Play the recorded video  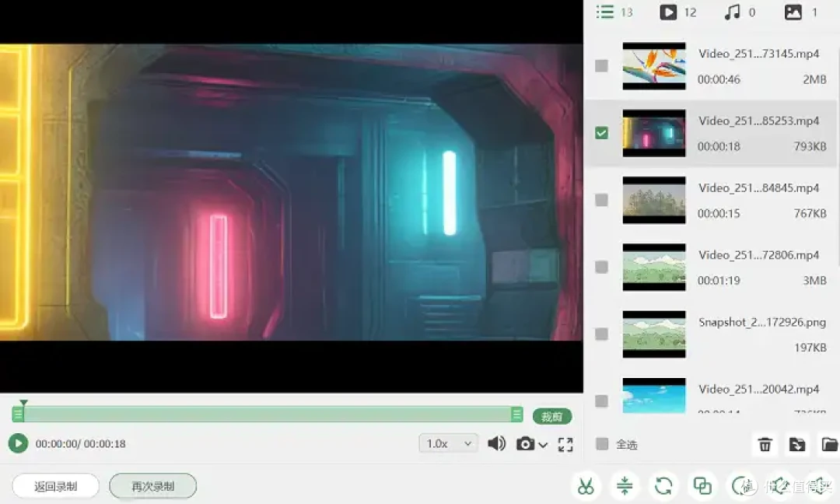click(x=18, y=443)
